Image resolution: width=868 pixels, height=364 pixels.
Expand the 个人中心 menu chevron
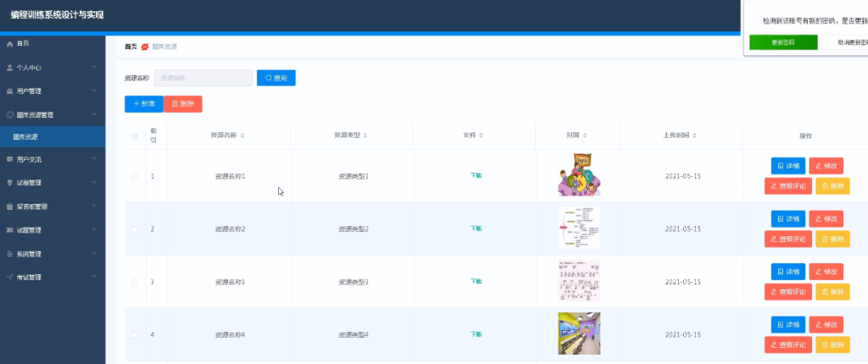coord(94,67)
